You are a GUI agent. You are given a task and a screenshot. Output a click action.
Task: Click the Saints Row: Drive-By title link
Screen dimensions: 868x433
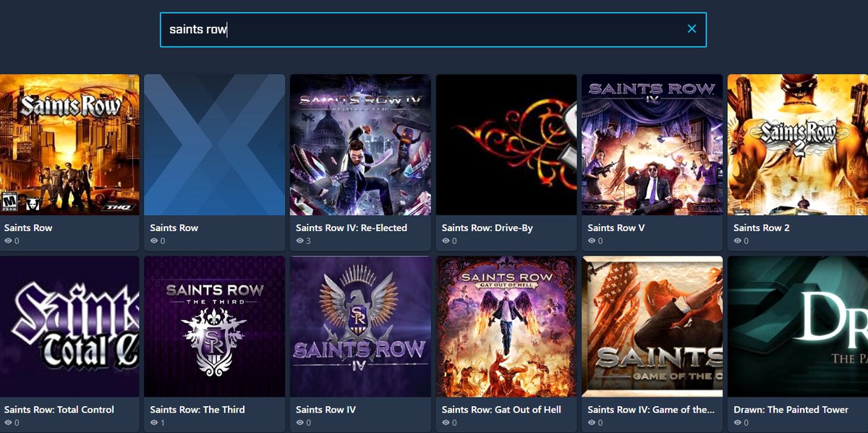click(x=487, y=227)
